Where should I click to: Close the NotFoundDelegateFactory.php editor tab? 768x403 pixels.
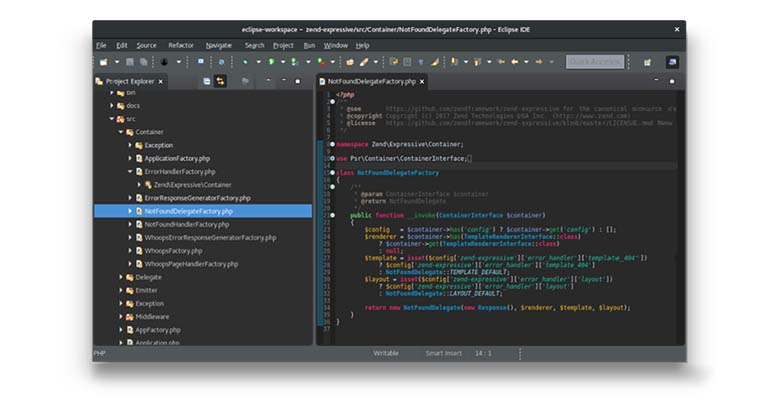click(x=422, y=82)
